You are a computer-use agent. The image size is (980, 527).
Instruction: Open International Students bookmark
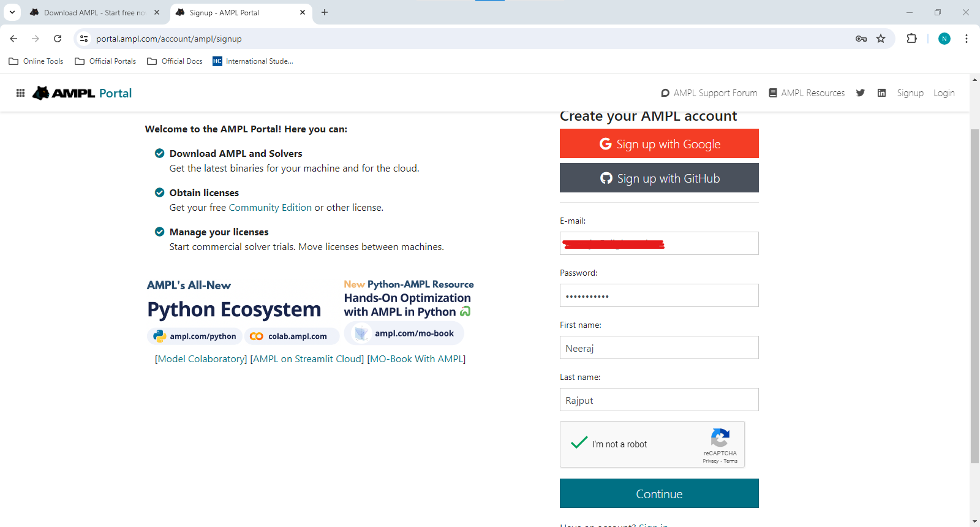[253, 61]
